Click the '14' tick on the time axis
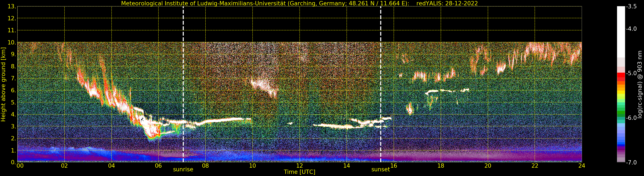 coord(347,166)
